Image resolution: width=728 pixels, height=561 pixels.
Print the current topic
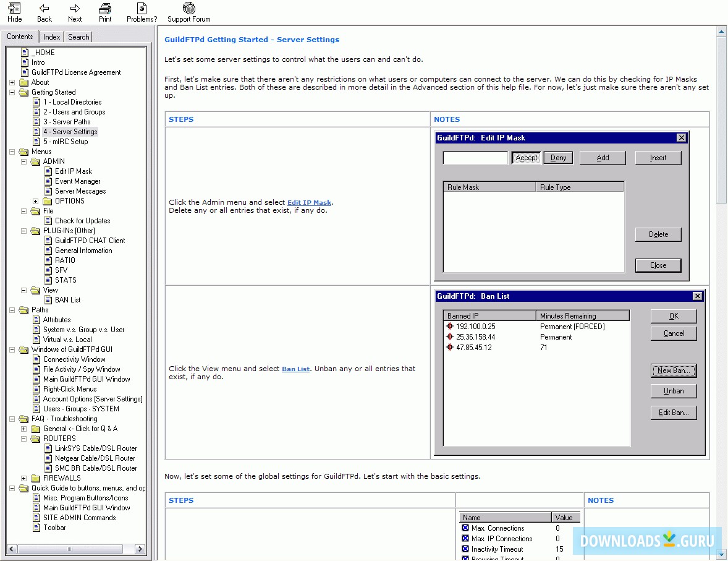tap(105, 12)
